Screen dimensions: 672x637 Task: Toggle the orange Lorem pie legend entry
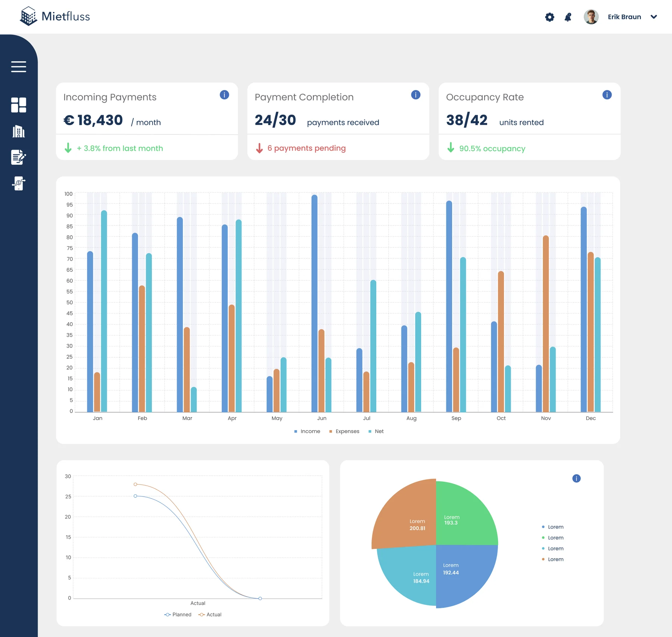tap(553, 559)
